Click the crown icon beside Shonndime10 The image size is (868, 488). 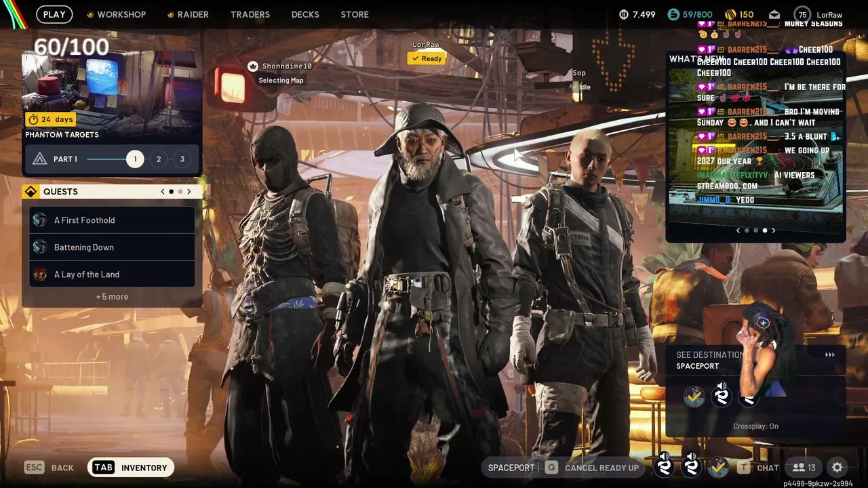(253, 66)
